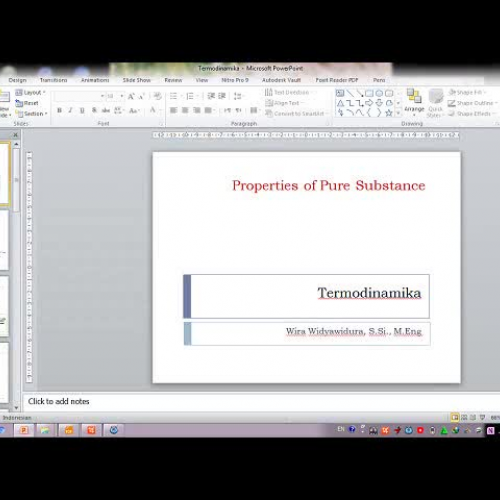The width and height of the screenshot is (500, 500).
Task: Click Shape Effects button
Action: 472,114
